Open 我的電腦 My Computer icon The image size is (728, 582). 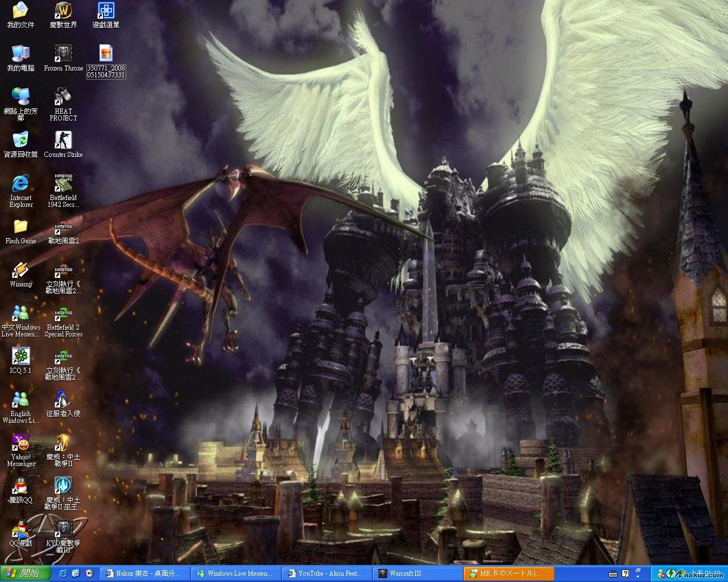pos(20,59)
